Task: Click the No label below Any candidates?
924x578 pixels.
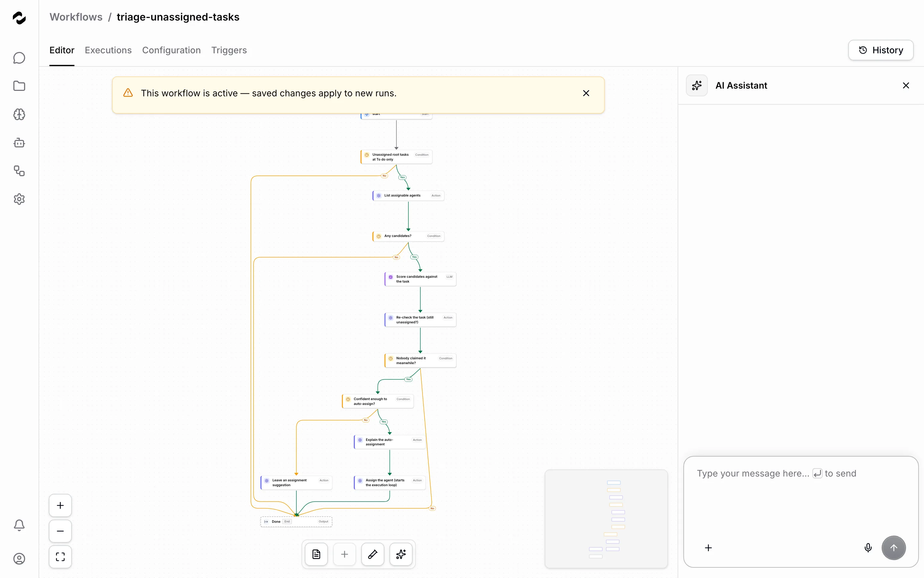Action: pos(396,257)
